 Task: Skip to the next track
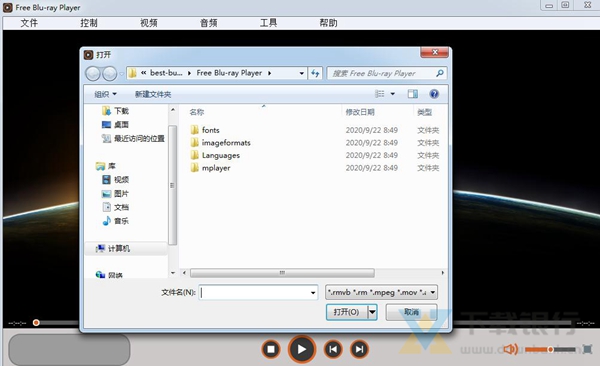click(359, 349)
